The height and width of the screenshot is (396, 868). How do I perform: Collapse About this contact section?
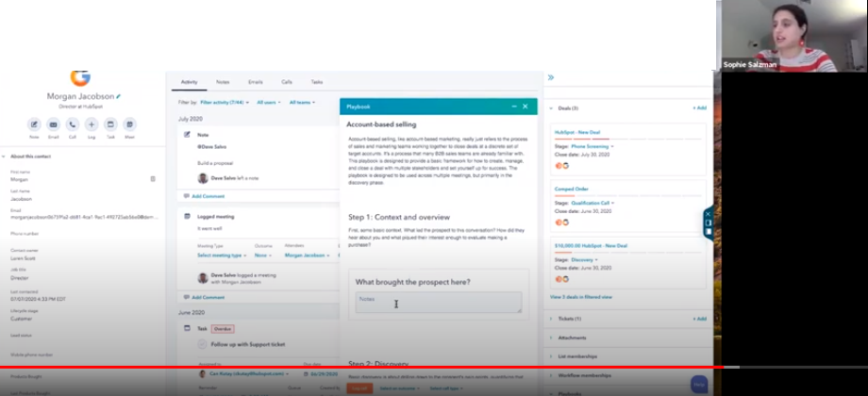(4, 157)
